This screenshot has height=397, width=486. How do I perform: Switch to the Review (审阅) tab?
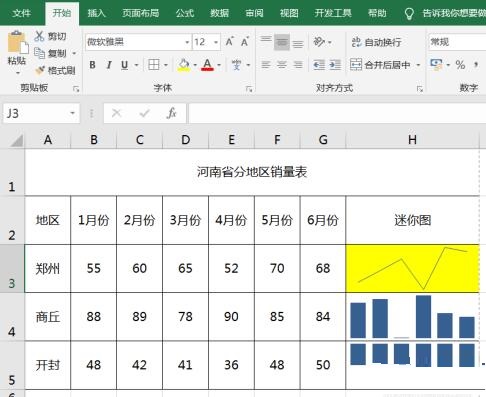tap(254, 13)
